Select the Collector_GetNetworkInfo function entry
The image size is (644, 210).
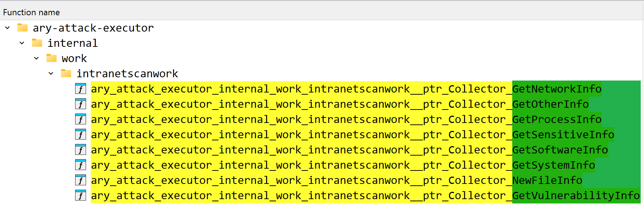click(x=346, y=89)
